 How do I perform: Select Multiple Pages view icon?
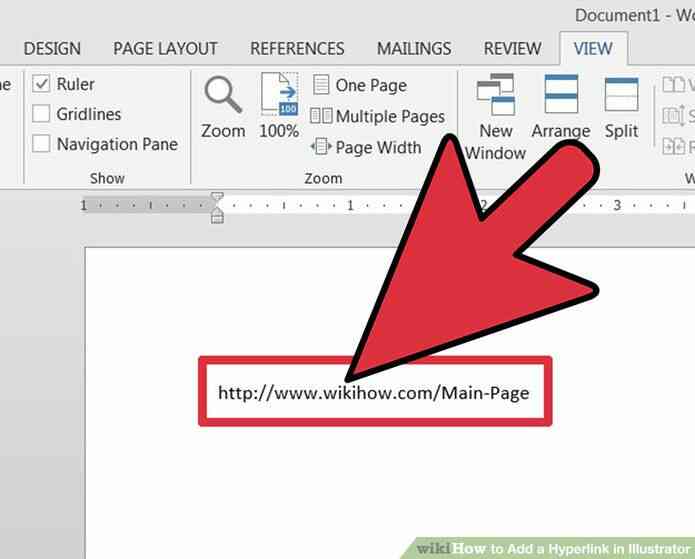click(x=321, y=116)
